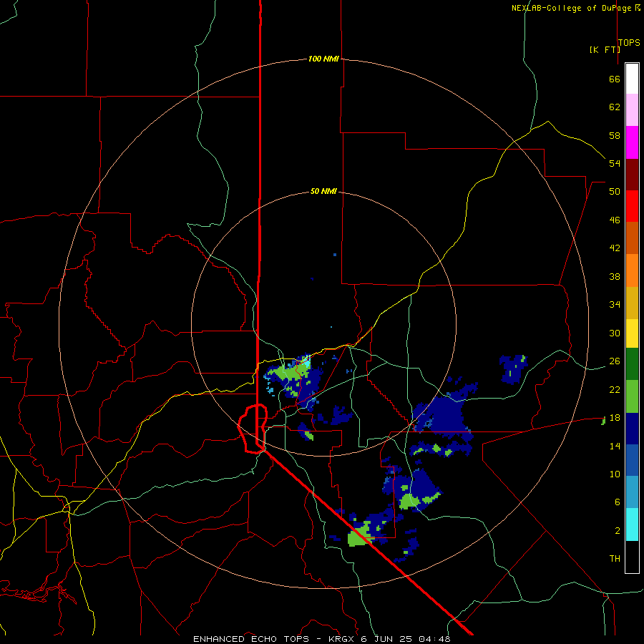Click the 46 value on the legend
Image resolution: width=644 pixels, height=644 pixels.
click(615, 220)
